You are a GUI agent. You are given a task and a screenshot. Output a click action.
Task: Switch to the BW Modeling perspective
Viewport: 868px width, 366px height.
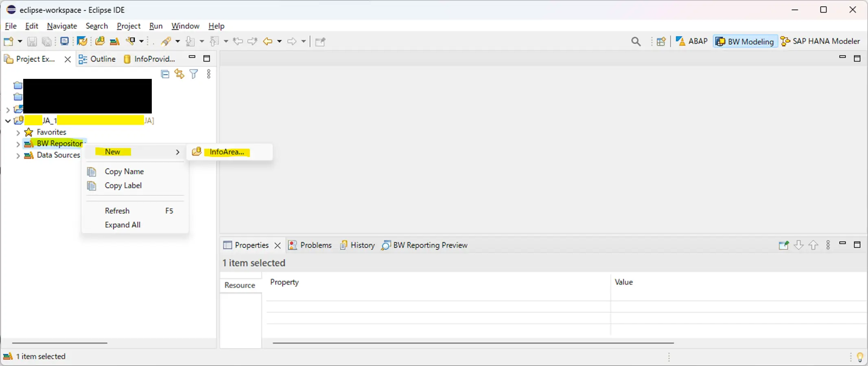[x=745, y=41]
